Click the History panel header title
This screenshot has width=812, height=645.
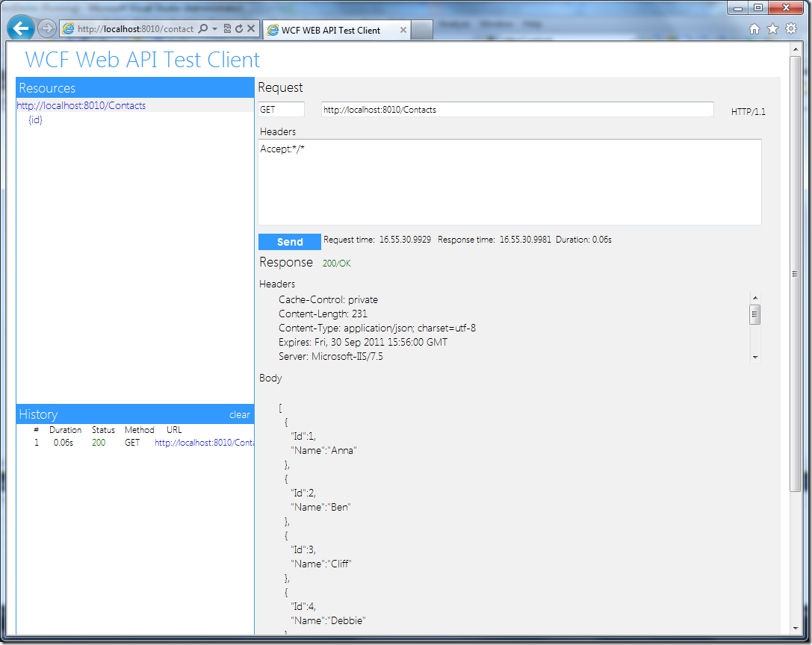(38, 414)
